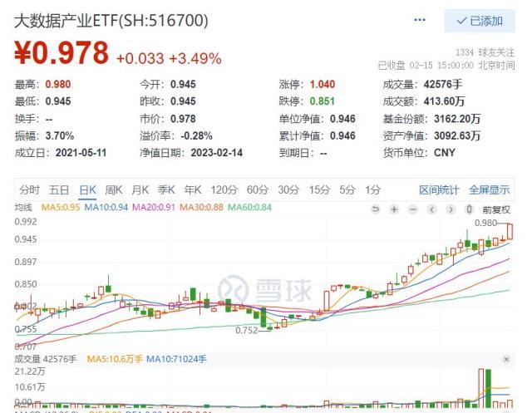Click the 1334 球友关注 followers text
This screenshot has height=413, width=532.
485,52
